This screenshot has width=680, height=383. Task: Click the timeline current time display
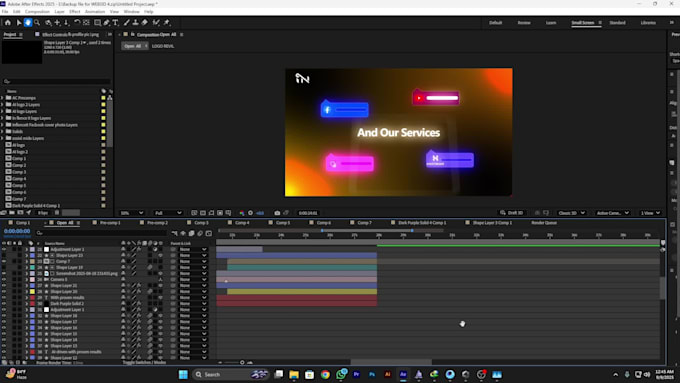(x=17, y=231)
